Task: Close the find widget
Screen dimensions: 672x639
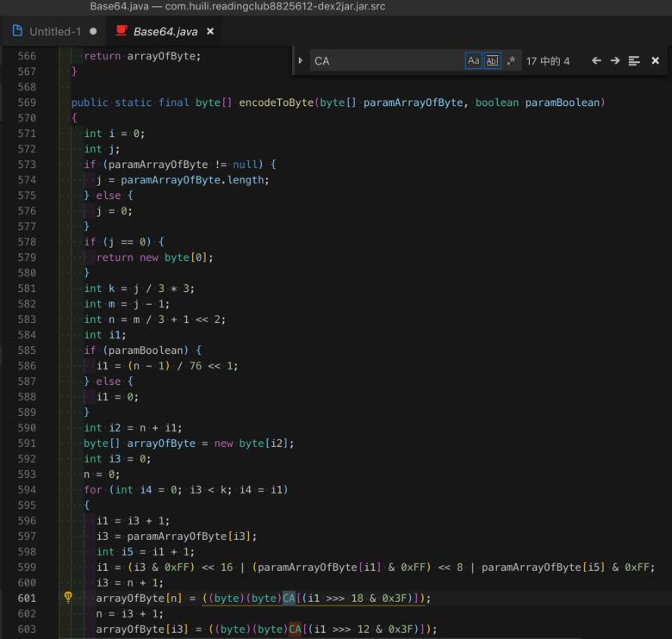Action: coord(656,60)
